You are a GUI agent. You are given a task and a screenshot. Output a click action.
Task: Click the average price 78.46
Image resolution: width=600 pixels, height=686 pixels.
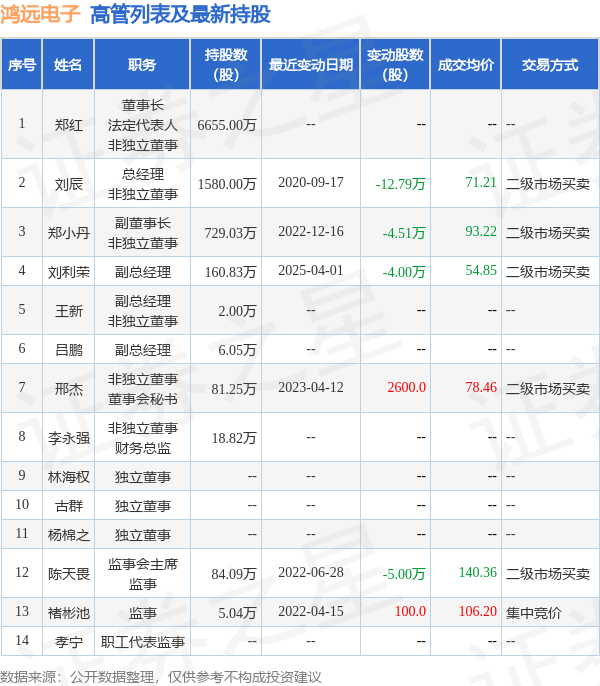[481, 388]
